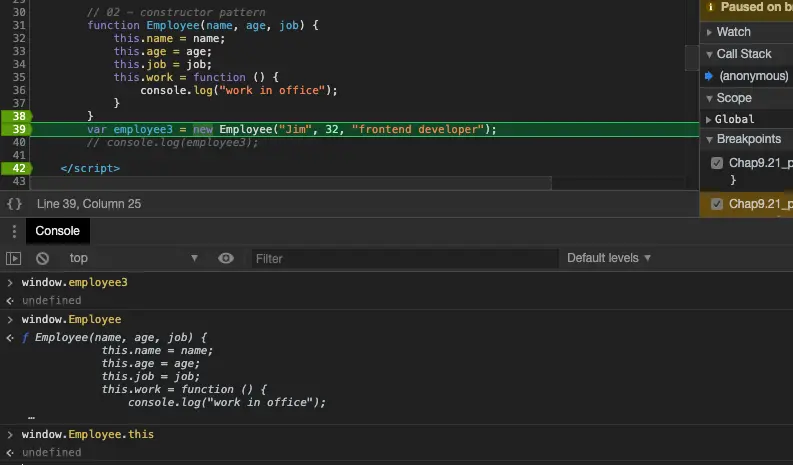The width and height of the screenshot is (793, 465).
Task: Click the first undefined console result
Action: coord(52,301)
